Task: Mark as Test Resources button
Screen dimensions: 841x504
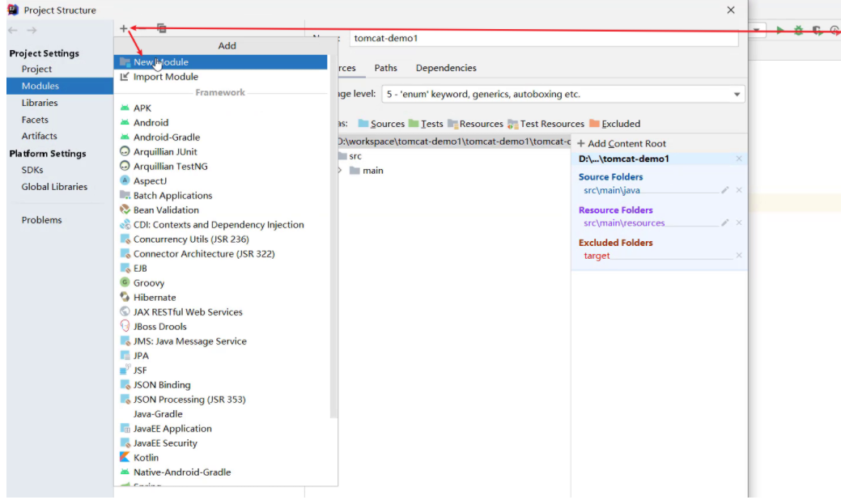Action: pos(546,124)
